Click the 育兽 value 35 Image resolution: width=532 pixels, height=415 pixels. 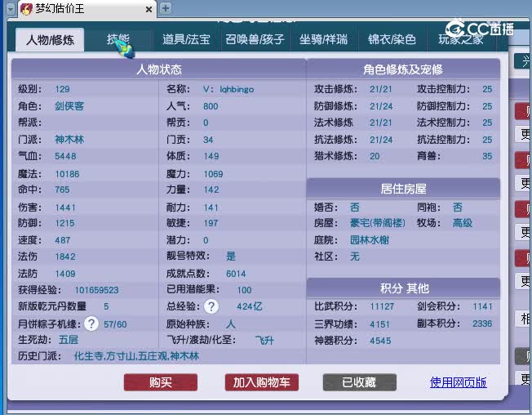[x=487, y=156]
